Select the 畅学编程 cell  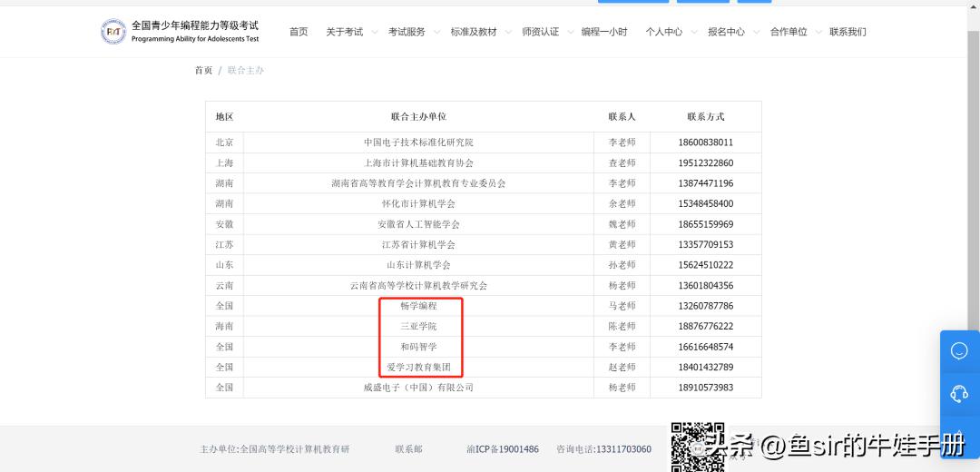tap(418, 306)
